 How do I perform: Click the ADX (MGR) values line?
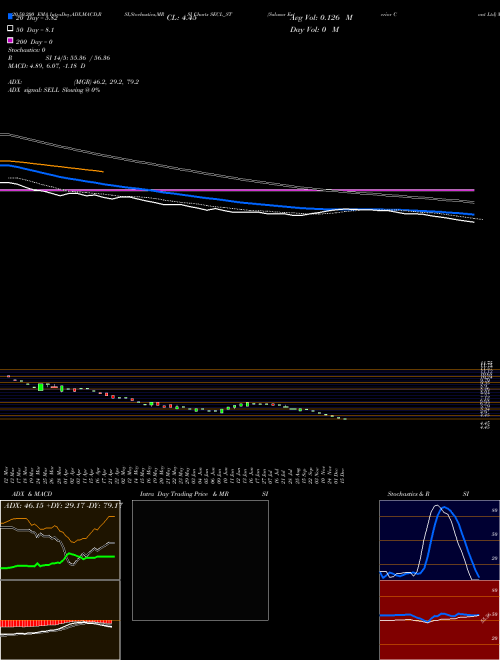coord(73,82)
